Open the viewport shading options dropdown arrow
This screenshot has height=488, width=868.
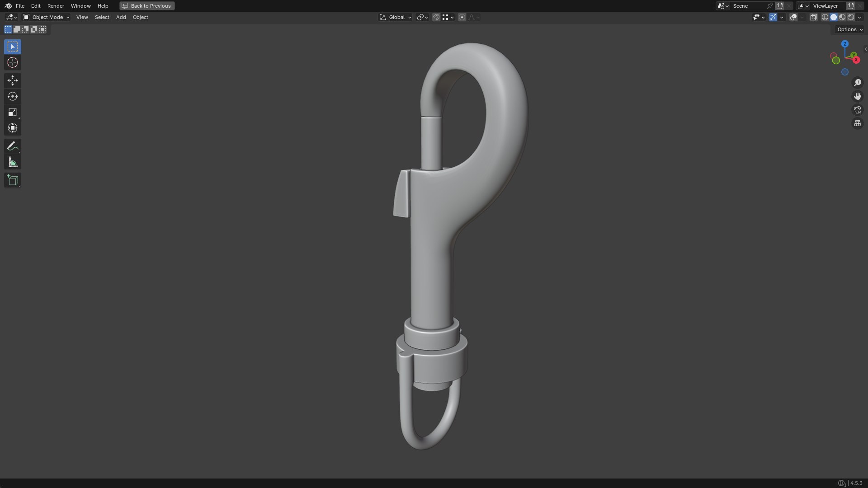click(x=859, y=17)
